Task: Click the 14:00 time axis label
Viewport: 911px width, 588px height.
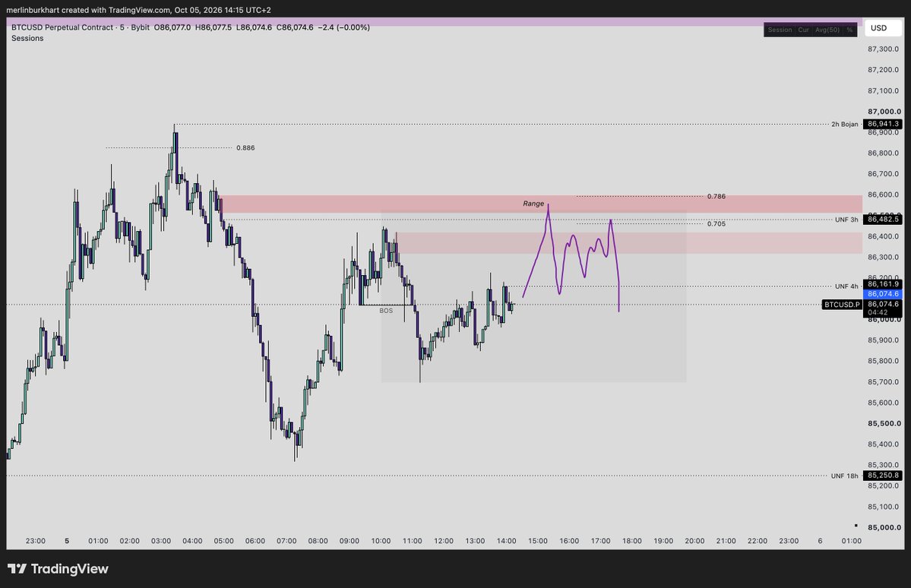Action: (x=506, y=541)
